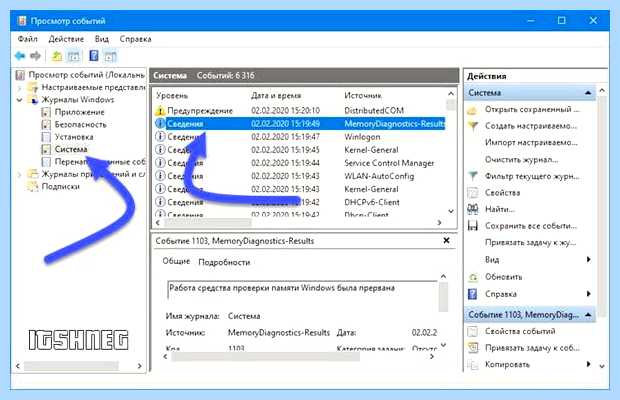Select the Перенаправленные события tree item
Viewport: 620px width, 400px height.
pyautogui.click(x=100, y=162)
